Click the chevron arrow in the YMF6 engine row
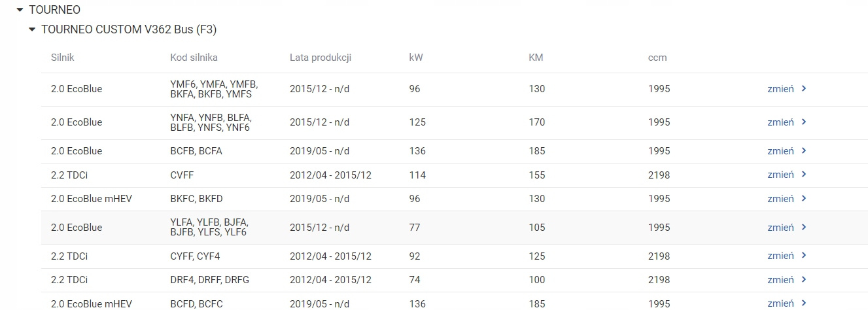 point(804,89)
